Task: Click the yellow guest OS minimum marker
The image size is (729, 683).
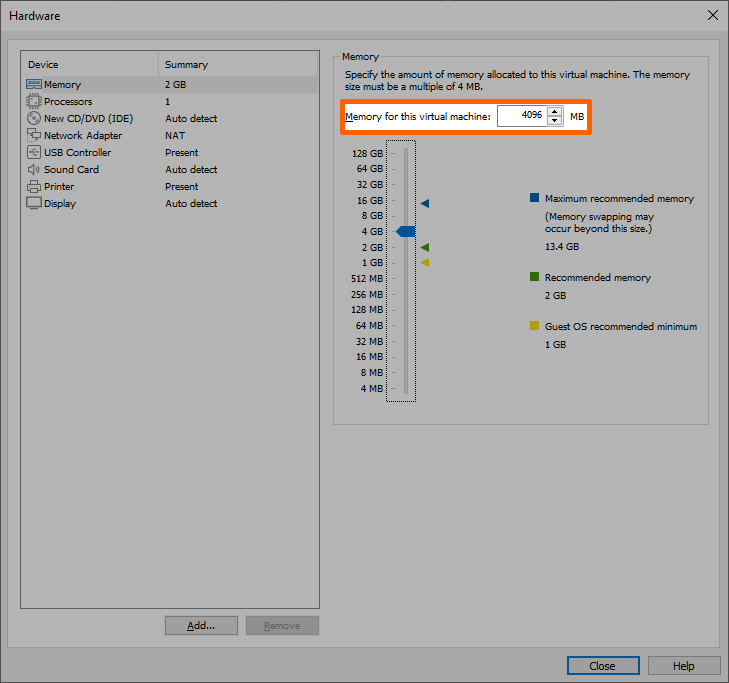Action: [x=425, y=262]
